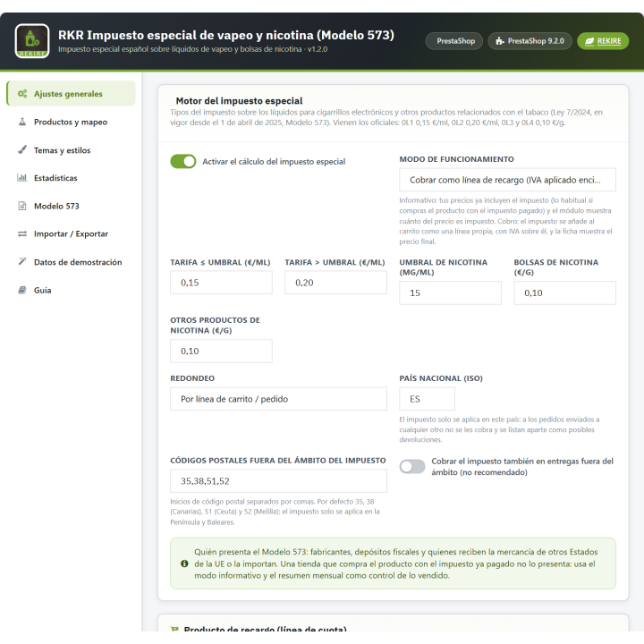
Task: Click the gears icon beside Ajustes generales
Action: click(22, 94)
